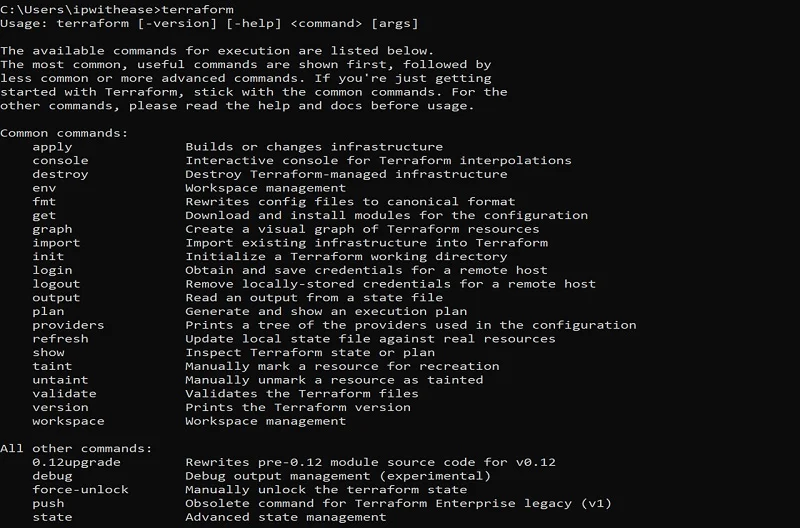The height and width of the screenshot is (528, 800).
Task: Click the 'logout' command entry
Action: tap(56, 284)
